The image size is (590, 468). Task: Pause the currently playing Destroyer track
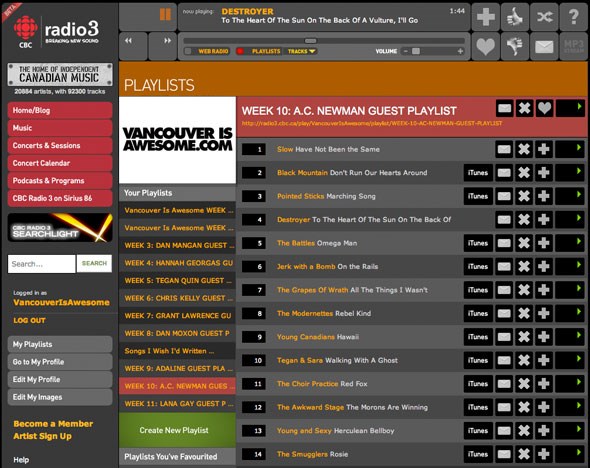click(165, 15)
